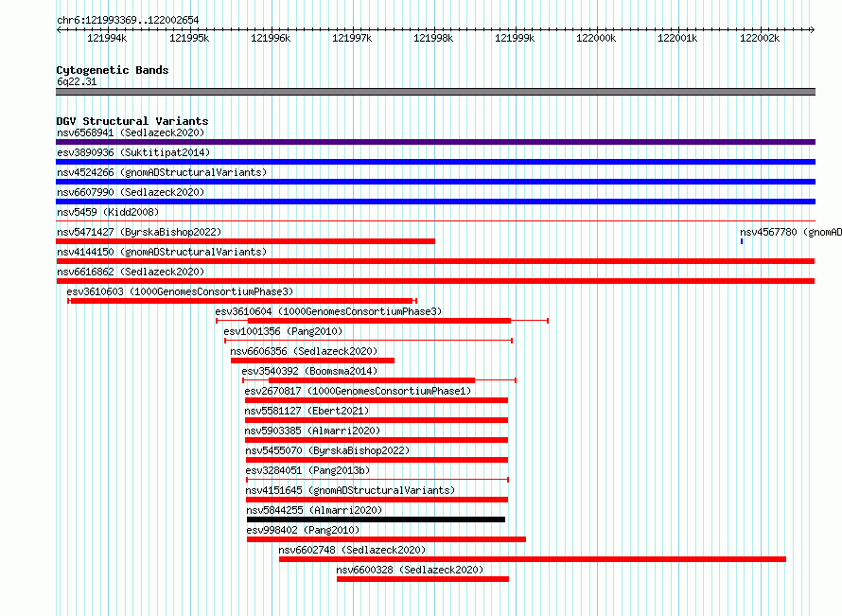
Task: Click the red bar under esv2670817
Action: [x=377, y=400]
